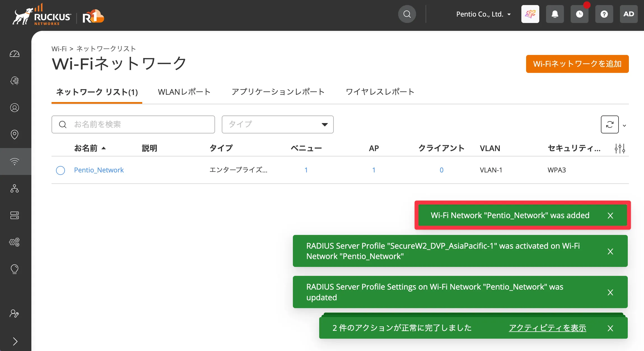Open the AI assurance head icon in sidebar
The image size is (644, 351).
click(x=15, y=81)
